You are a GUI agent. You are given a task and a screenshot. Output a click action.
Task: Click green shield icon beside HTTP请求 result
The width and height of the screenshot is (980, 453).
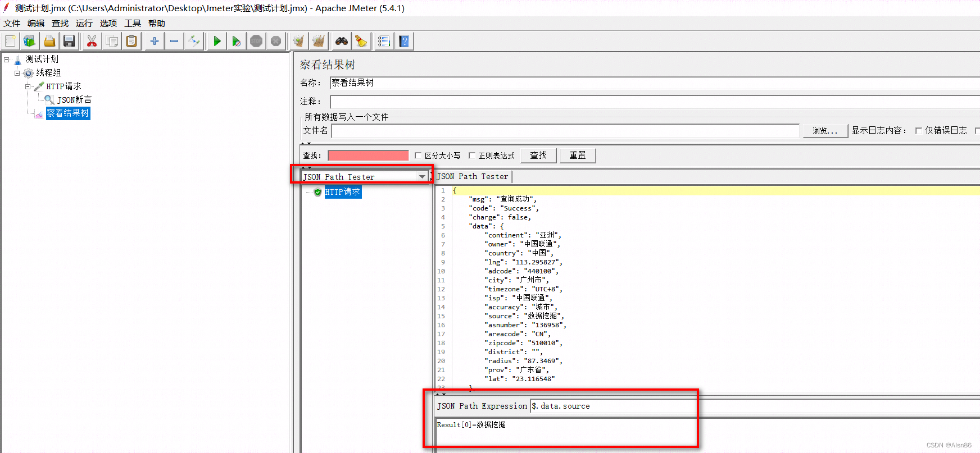pyautogui.click(x=318, y=192)
